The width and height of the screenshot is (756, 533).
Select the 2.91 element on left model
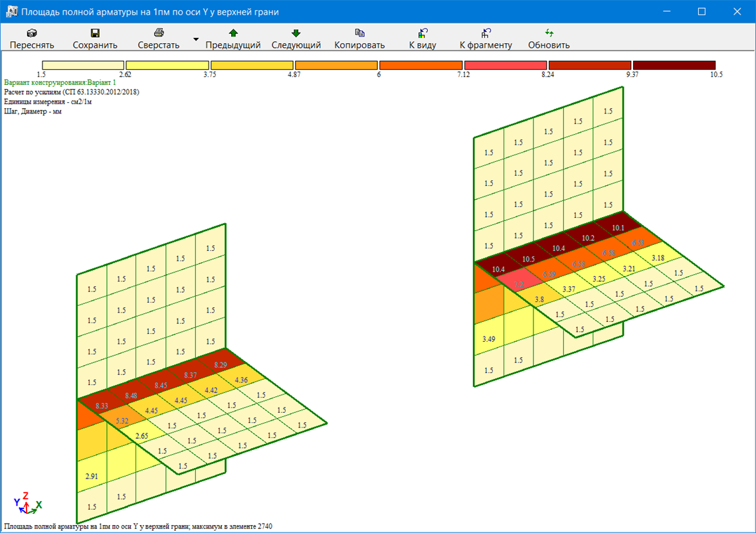92,476
